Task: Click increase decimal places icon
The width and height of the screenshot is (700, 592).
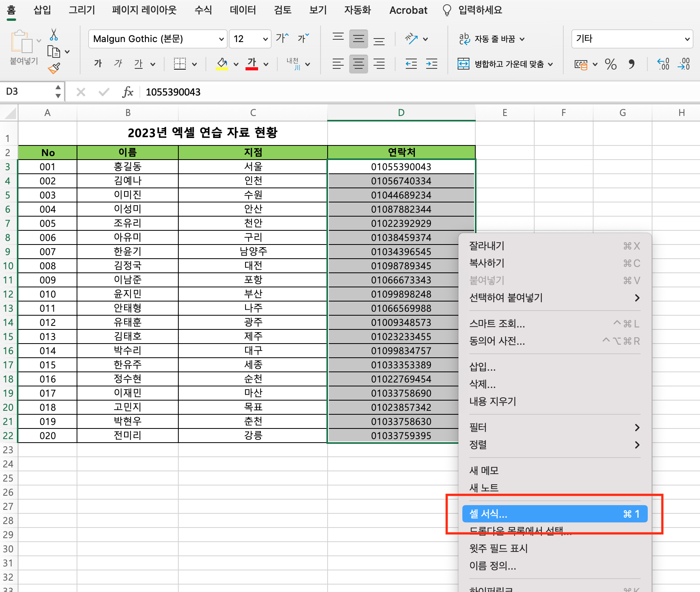Action: [663, 64]
